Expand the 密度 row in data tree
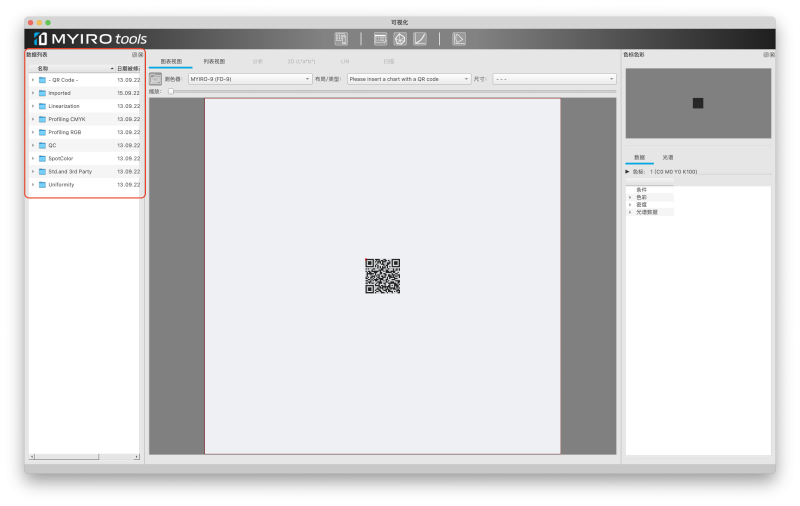 [630, 205]
